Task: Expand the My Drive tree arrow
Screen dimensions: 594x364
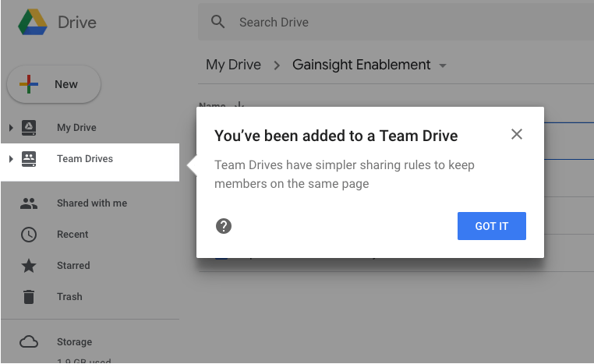Action: point(11,128)
